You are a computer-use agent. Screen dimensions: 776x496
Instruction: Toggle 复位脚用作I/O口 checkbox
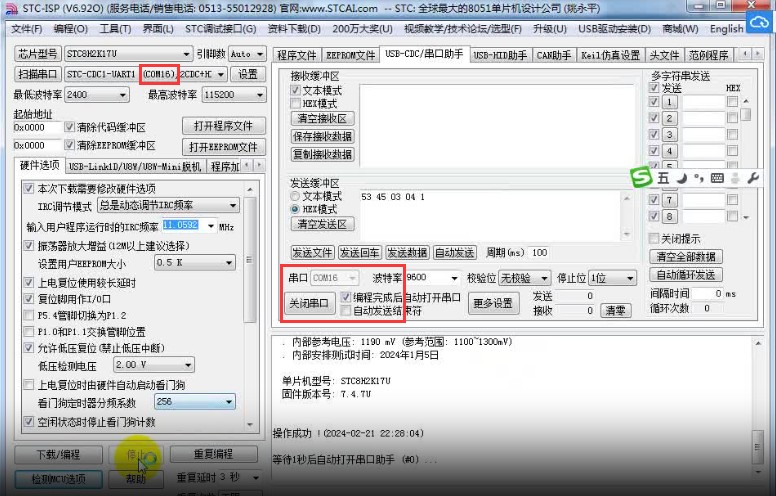pyautogui.click(x=29, y=298)
